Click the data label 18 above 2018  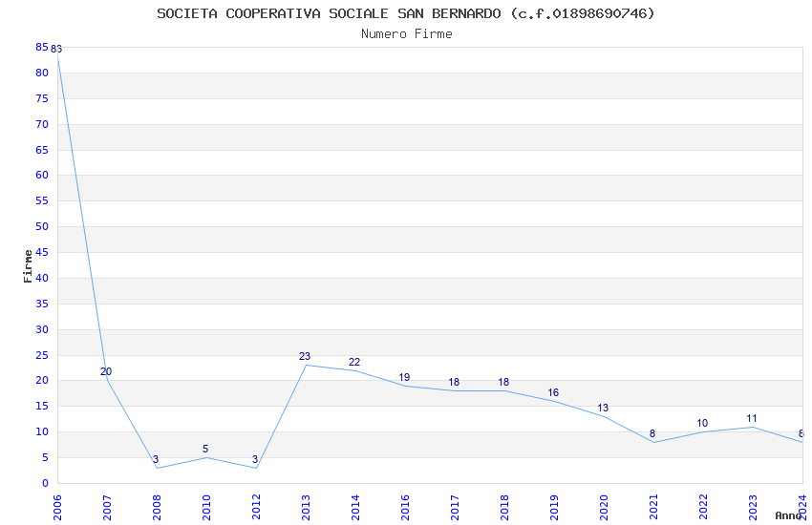[503, 382]
